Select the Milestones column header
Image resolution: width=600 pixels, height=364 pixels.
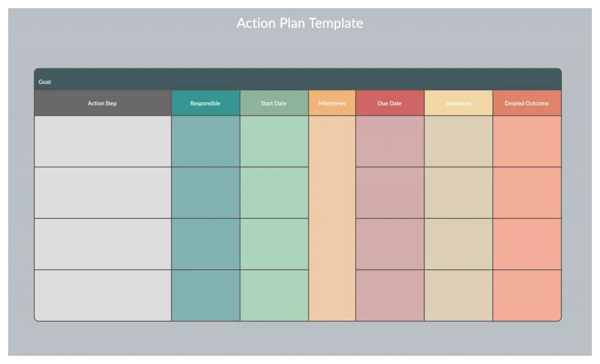pos(332,103)
